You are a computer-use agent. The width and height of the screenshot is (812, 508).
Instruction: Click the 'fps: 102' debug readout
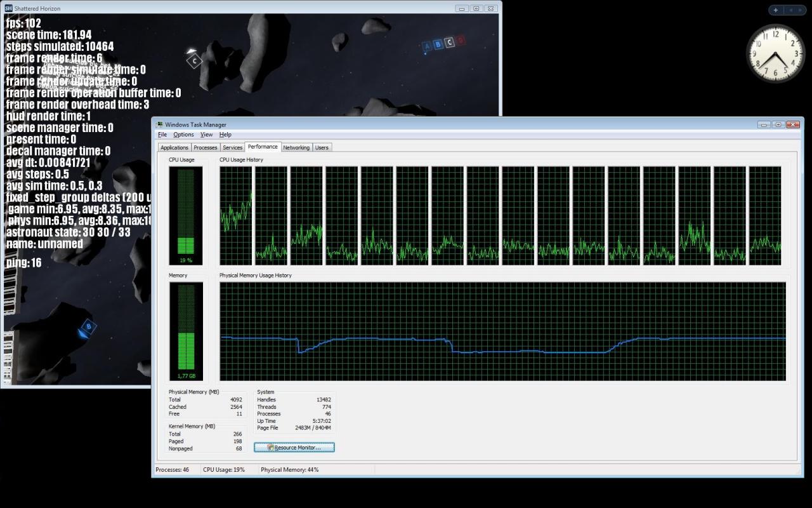[23, 23]
